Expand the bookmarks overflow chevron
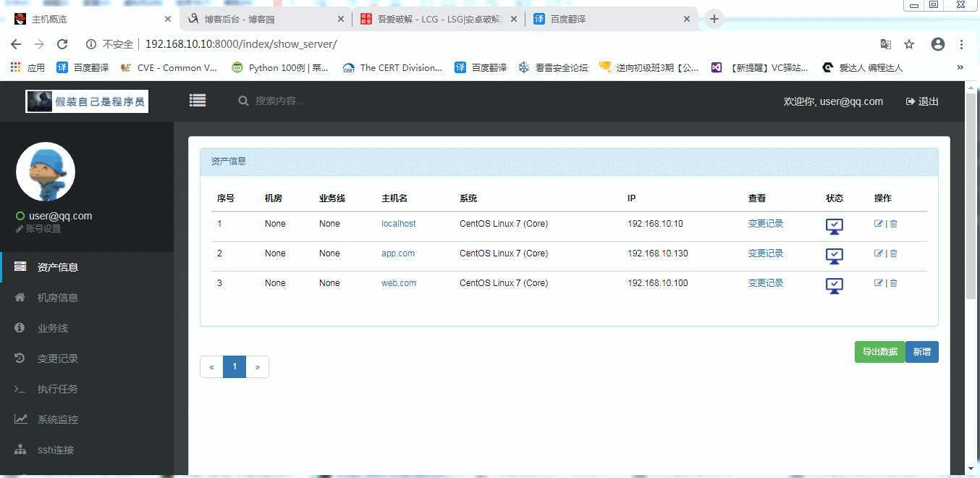This screenshot has width=980, height=478. (960, 67)
